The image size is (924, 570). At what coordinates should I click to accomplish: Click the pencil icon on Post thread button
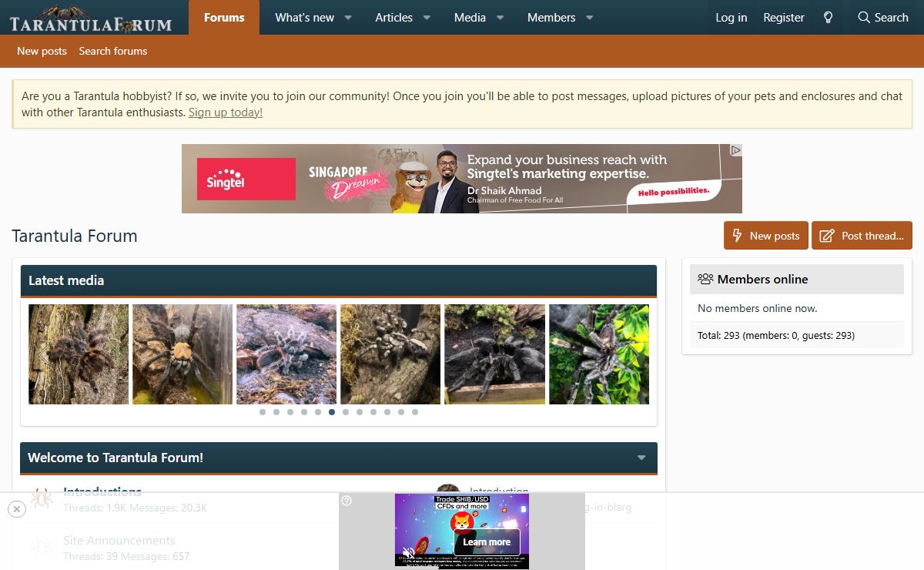[x=826, y=236]
